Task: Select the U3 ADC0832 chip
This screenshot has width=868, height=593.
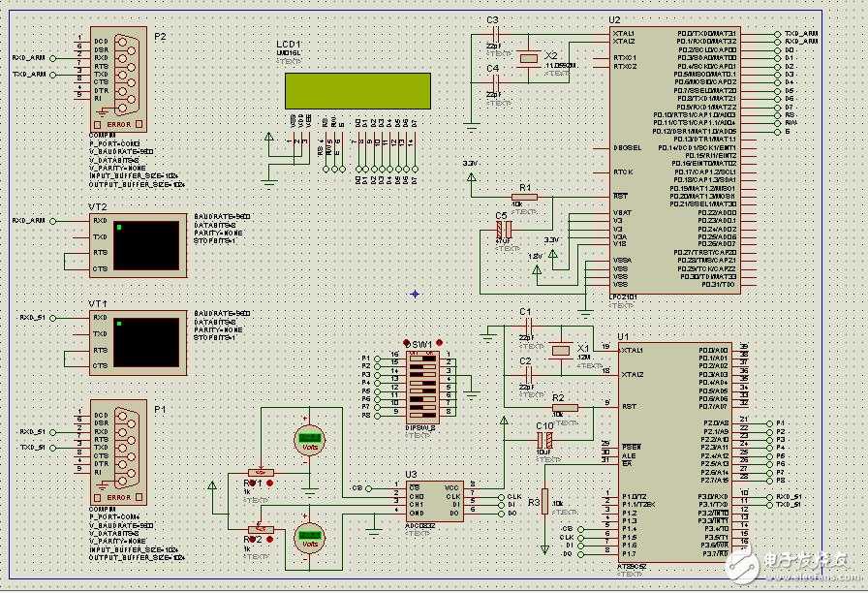Action: point(435,499)
